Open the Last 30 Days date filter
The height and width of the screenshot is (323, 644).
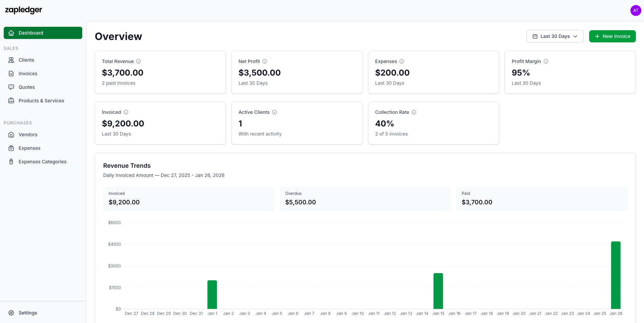pyautogui.click(x=555, y=36)
